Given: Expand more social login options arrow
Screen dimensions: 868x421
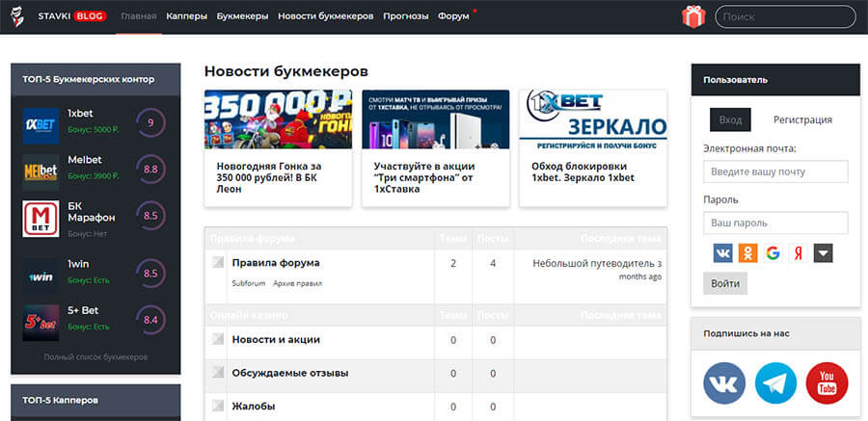Looking at the screenshot, I should tap(824, 252).
